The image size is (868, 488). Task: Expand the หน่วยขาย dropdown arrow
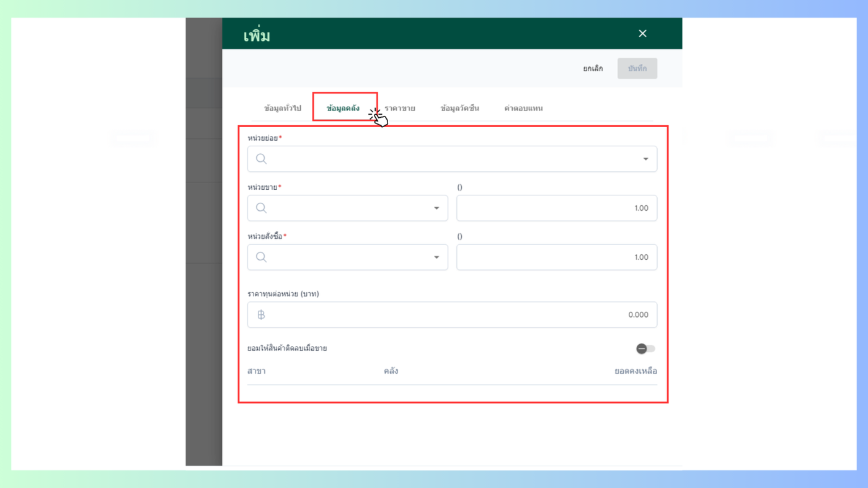[436, 208]
